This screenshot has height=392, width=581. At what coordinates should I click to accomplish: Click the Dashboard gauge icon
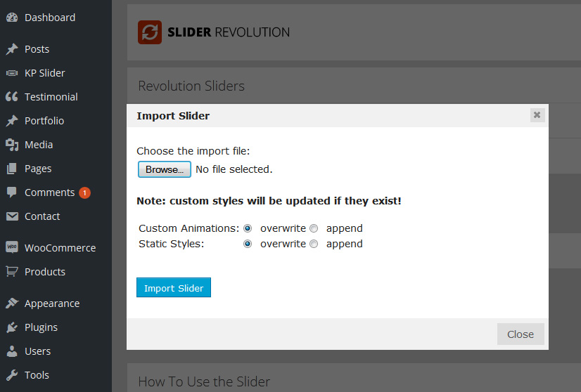pos(12,18)
